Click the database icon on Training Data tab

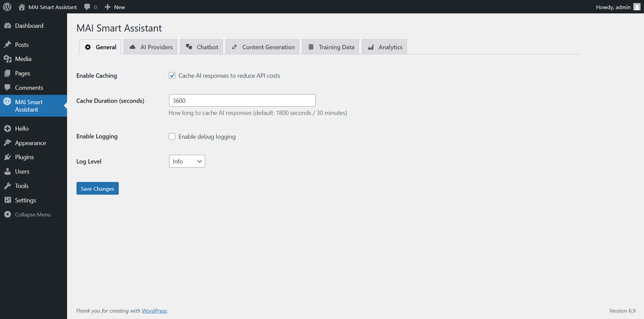(311, 47)
